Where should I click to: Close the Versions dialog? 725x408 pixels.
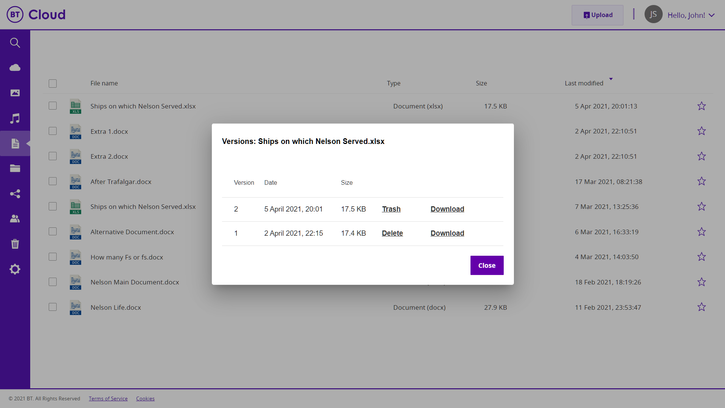coord(486,265)
